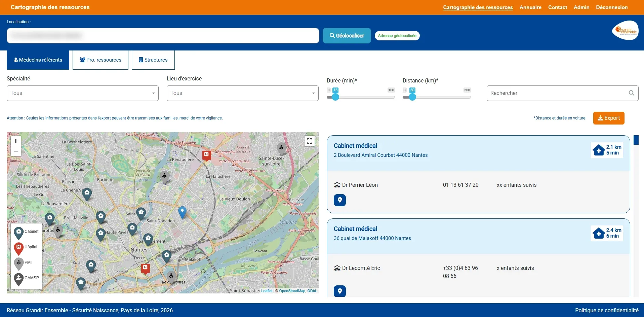Zoom in on the map

coord(16,141)
